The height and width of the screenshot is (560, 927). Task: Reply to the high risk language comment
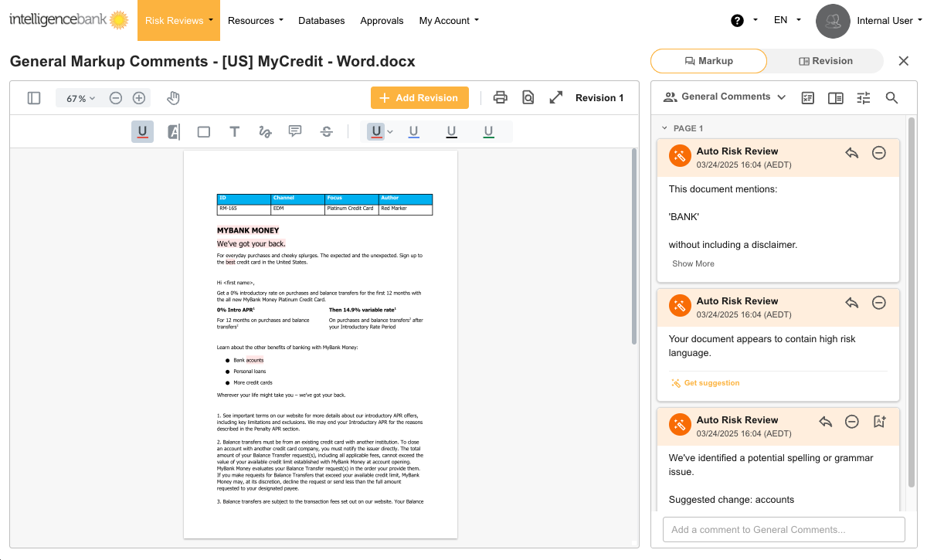[852, 303]
